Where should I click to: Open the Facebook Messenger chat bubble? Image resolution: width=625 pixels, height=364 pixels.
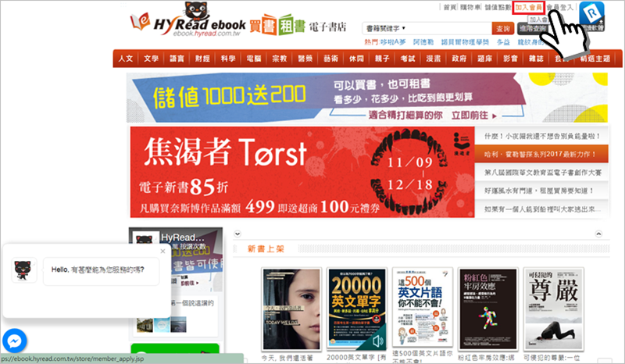15,341
